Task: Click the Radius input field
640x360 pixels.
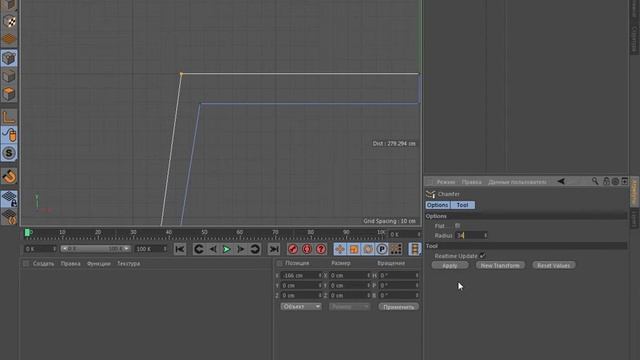Action: coord(471,236)
